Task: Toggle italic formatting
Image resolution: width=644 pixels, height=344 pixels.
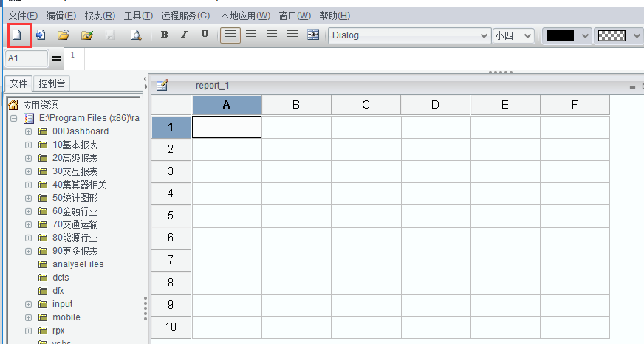Action: click(184, 35)
